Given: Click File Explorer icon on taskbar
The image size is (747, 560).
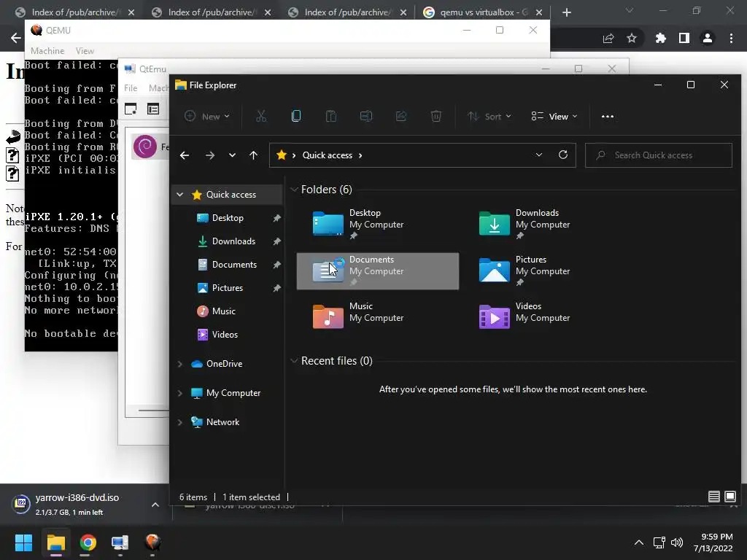Looking at the screenshot, I should coord(55,542).
